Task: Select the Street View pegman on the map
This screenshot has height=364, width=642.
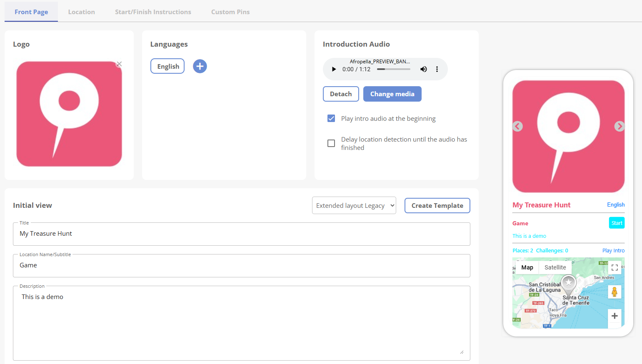Action: pyautogui.click(x=615, y=292)
